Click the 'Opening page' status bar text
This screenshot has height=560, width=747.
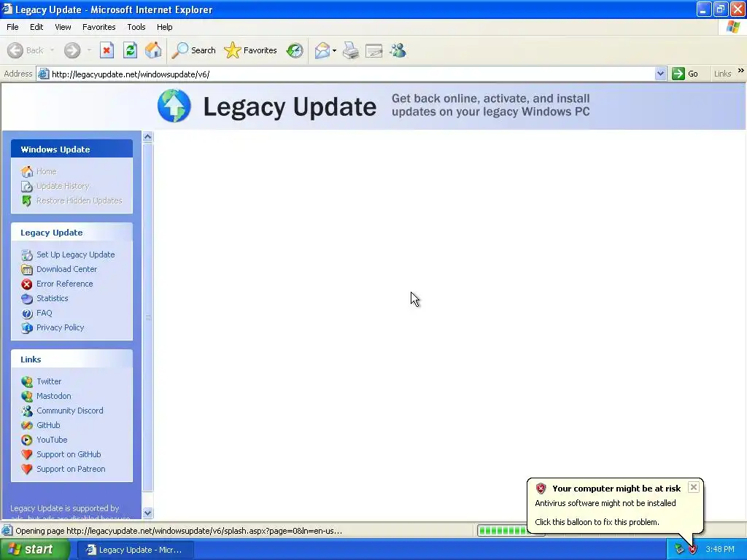click(179, 531)
